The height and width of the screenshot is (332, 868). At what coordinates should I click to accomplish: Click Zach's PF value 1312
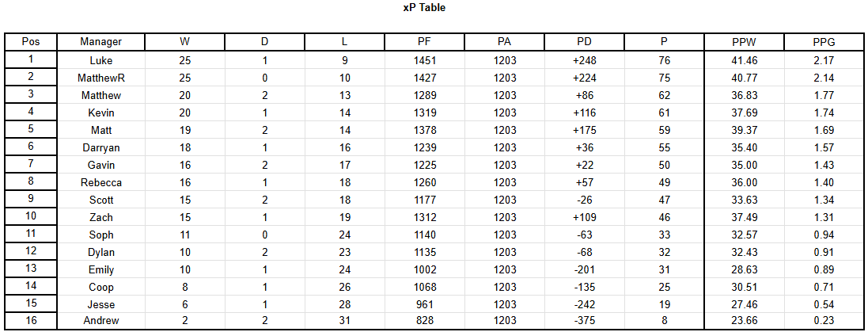pos(424,217)
